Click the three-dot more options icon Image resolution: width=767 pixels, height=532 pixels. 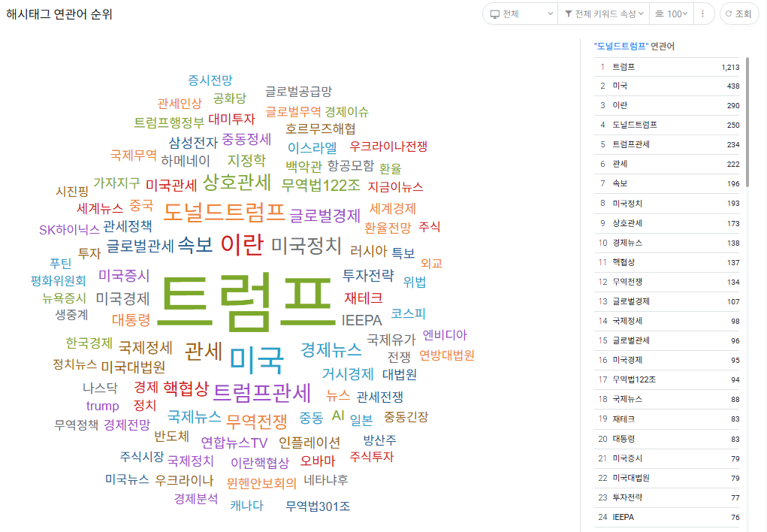tap(703, 14)
